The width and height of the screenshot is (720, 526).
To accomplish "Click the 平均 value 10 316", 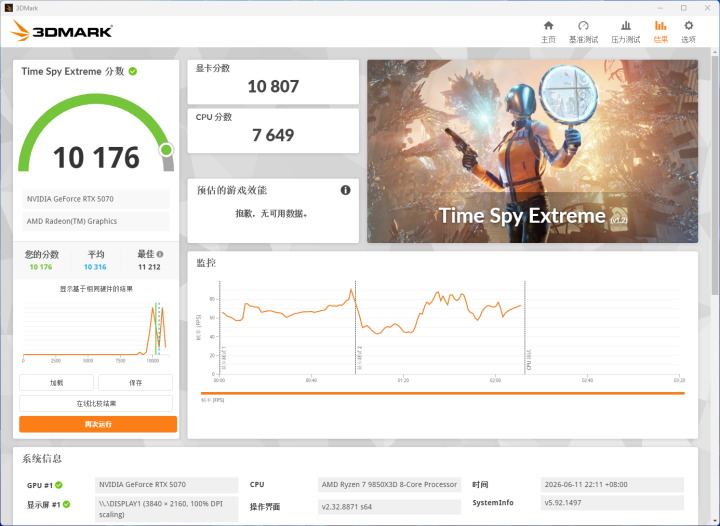I will (x=95, y=267).
